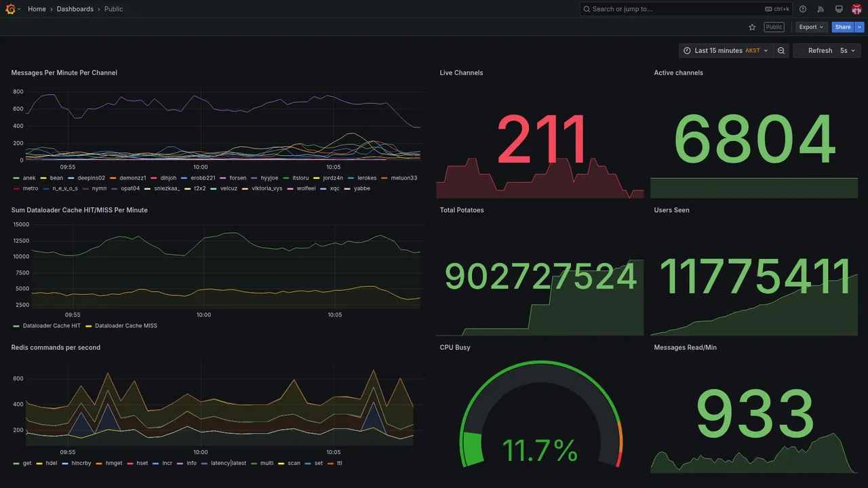Toggle the xqc series in legend
This screenshot has width=868, height=488.
pos(334,188)
